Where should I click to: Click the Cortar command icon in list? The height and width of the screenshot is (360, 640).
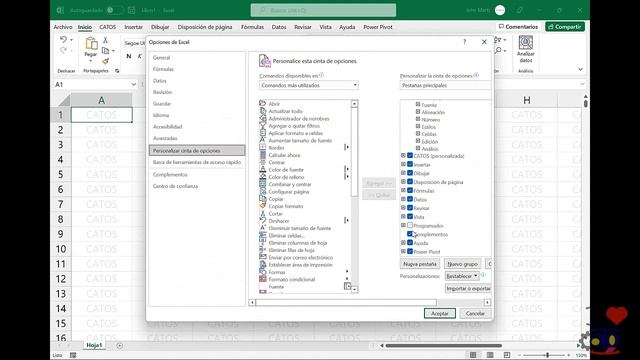263,213
